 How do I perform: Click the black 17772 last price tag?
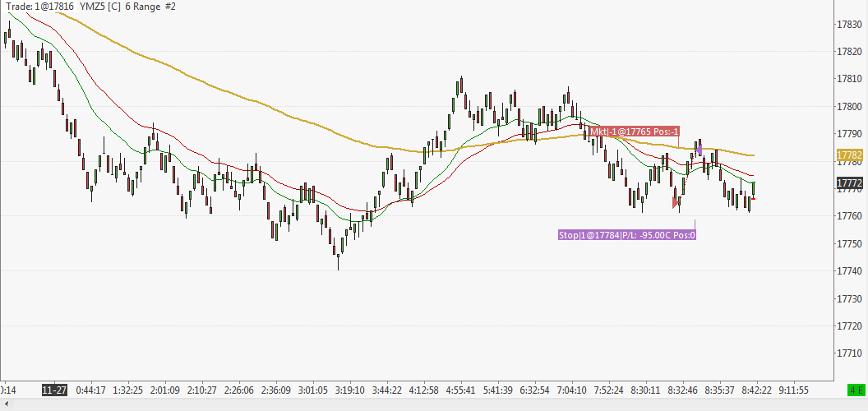(x=850, y=182)
